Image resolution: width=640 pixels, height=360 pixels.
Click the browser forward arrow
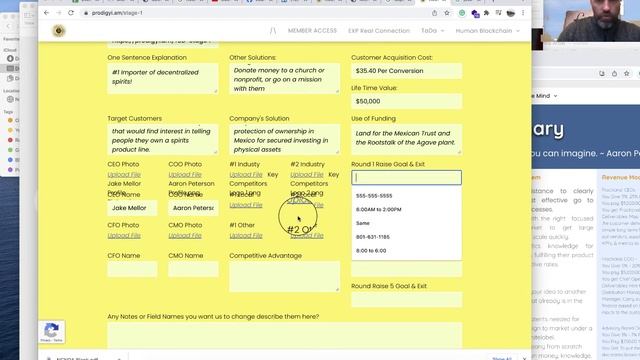(58, 13)
